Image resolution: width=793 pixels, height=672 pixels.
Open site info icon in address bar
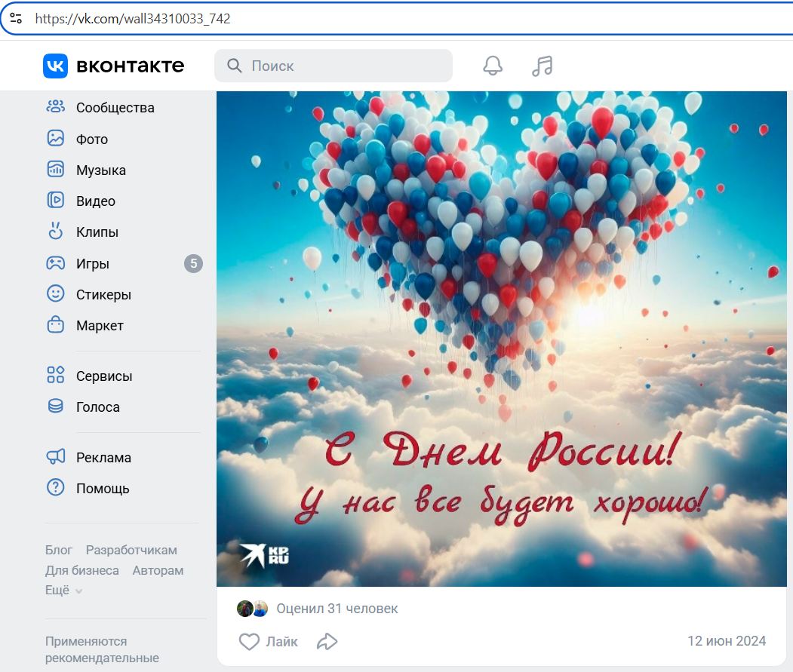(x=16, y=19)
